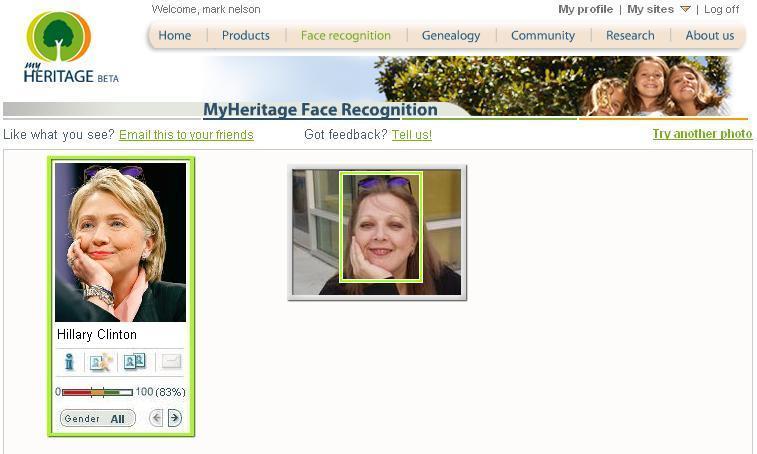Click the Tell us! feedback link
Viewport: 757px width, 454px height.
tap(412, 135)
